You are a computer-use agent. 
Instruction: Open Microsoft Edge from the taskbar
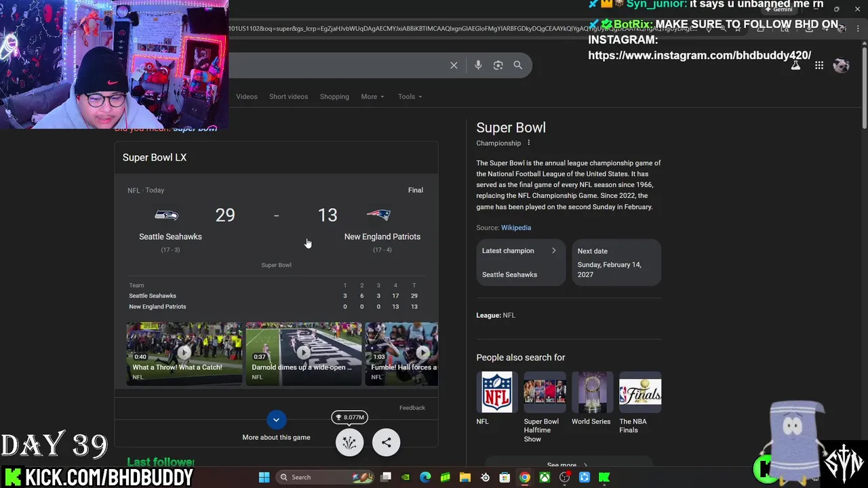pos(425,477)
